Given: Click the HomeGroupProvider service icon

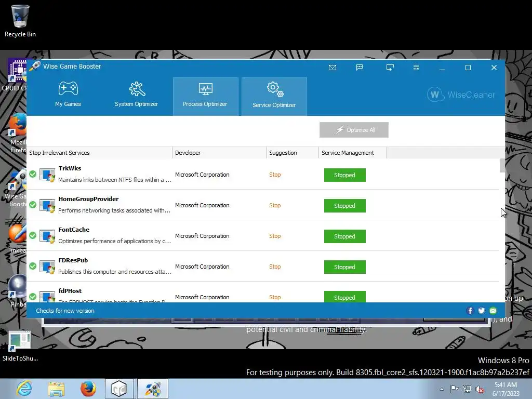Looking at the screenshot, I should click(47, 206).
